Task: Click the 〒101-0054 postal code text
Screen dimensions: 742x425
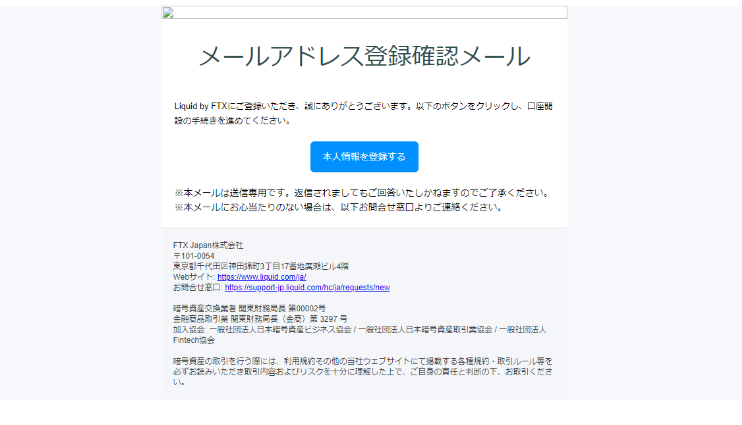Action: pyautogui.click(x=194, y=256)
